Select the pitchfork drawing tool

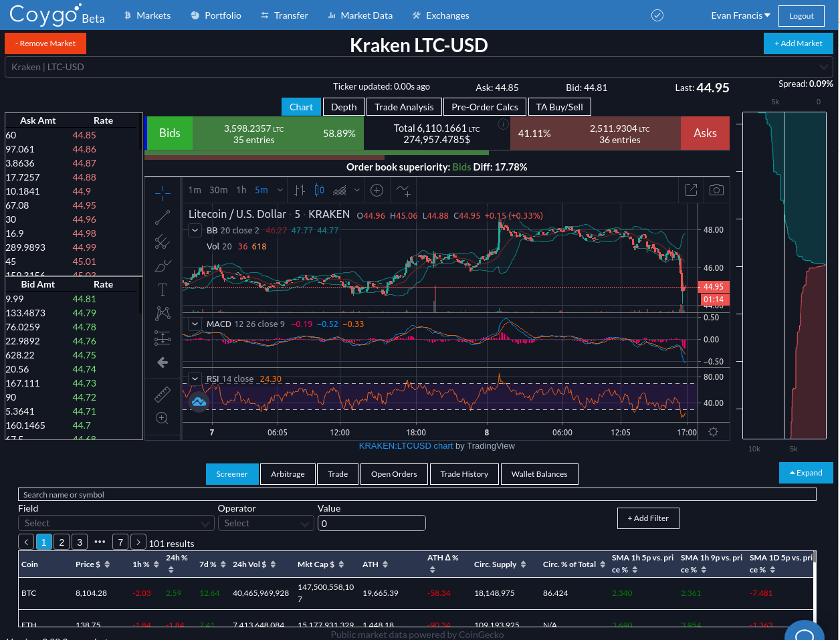[163, 241]
